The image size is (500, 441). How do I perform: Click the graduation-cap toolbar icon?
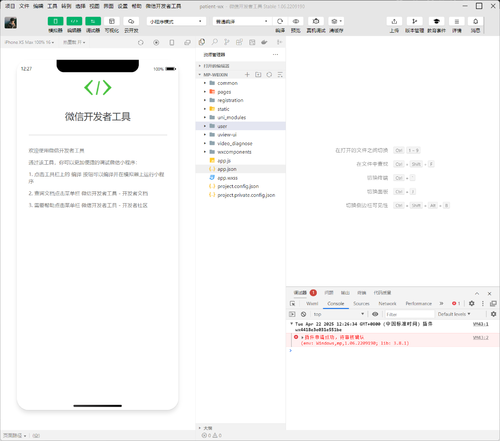click(436, 21)
